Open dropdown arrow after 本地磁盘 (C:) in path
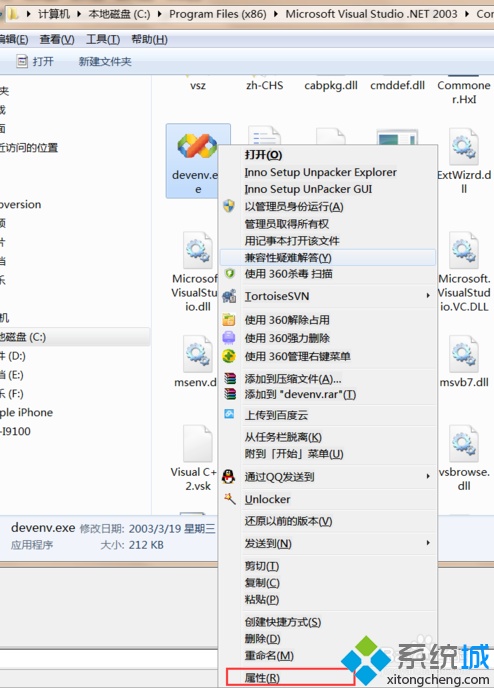 (x=160, y=14)
